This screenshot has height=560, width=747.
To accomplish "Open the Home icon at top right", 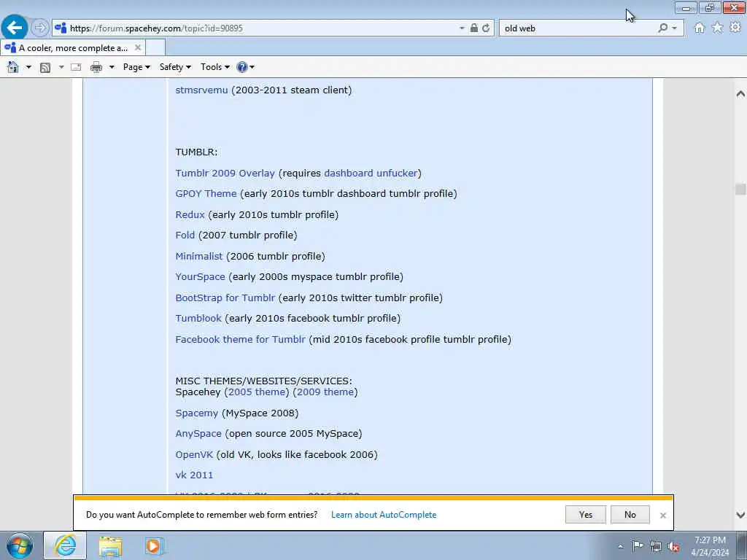I will pyautogui.click(x=700, y=28).
